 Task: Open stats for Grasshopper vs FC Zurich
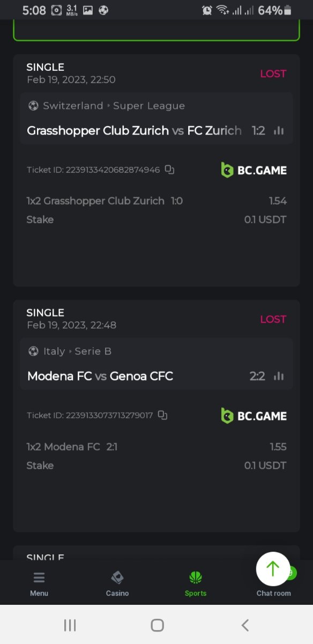[279, 130]
